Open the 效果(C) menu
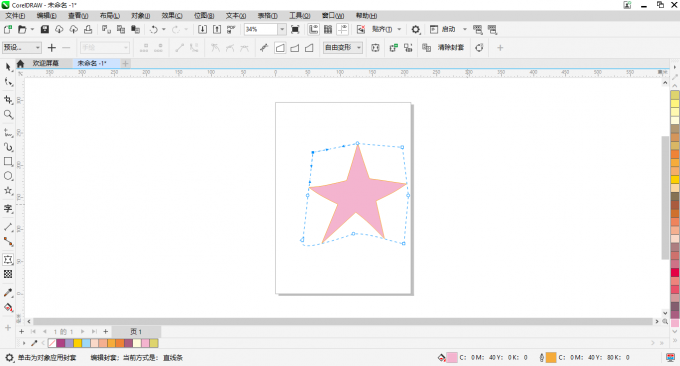680x366 pixels. (172, 16)
